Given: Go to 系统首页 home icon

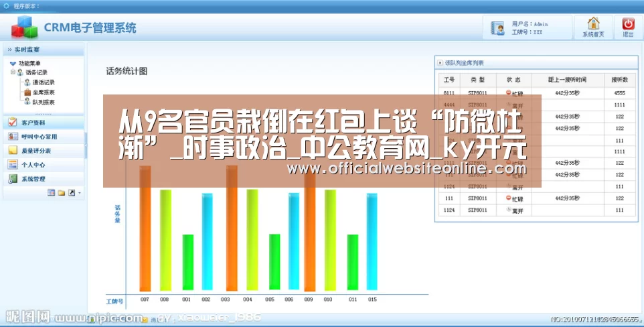Looking at the screenshot, I should (593, 23).
